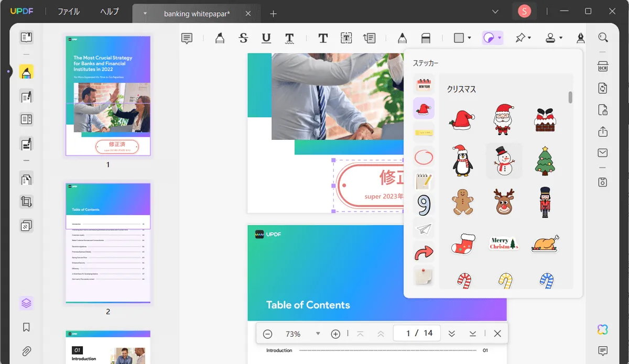The width and height of the screenshot is (629, 364).
Task: Select the text comment T tool
Action: tap(323, 38)
